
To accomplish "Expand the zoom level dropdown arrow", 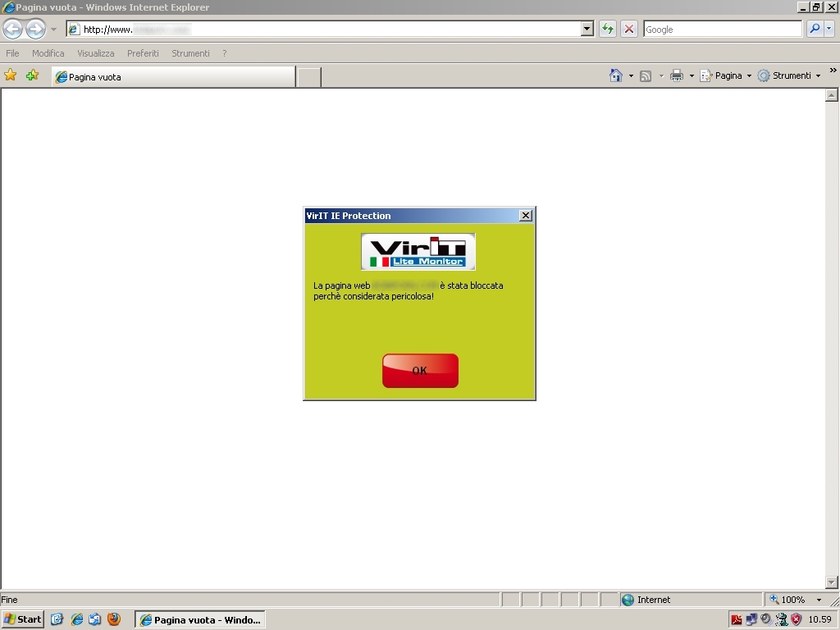I will [x=819, y=600].
